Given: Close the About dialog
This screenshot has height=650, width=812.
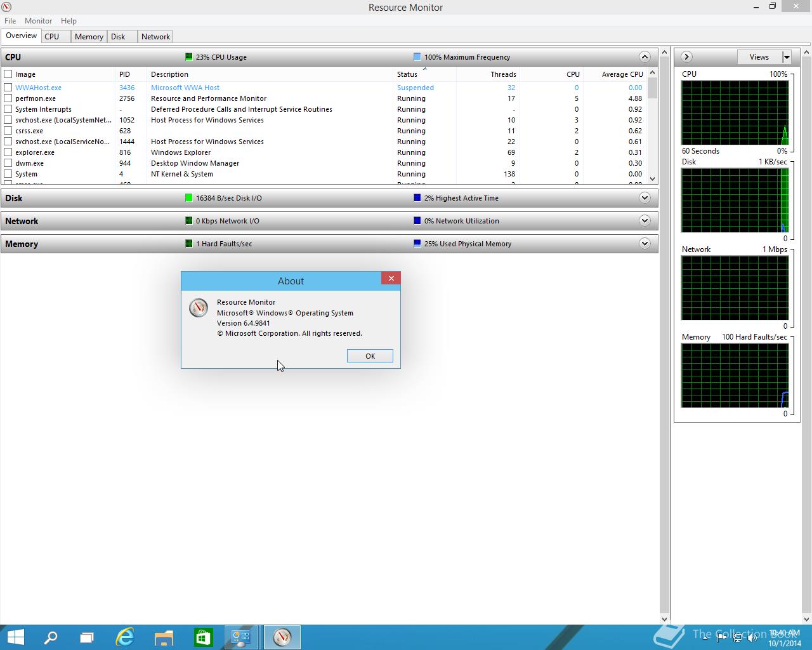Looking at the screenshot, I should click(x=391, y=278).
